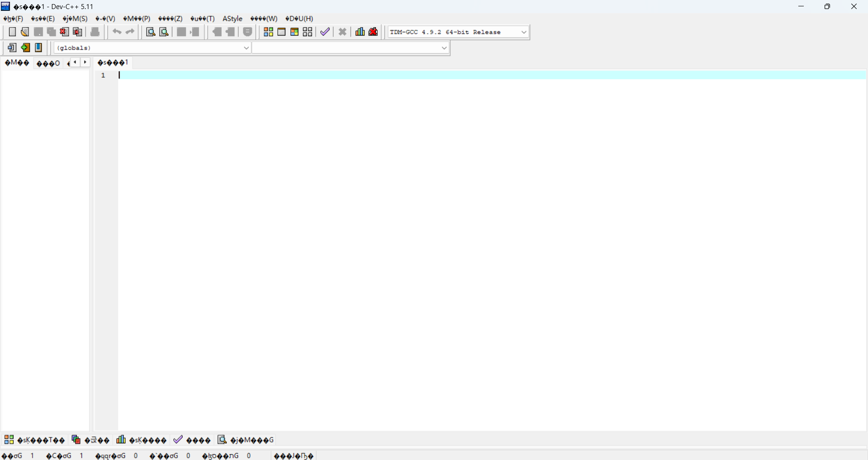This screenshot has height=460, width=868.
Task: Click the arrow-and-gray-square icon left of the arrow-block pair
Action: tap(195, 32)
